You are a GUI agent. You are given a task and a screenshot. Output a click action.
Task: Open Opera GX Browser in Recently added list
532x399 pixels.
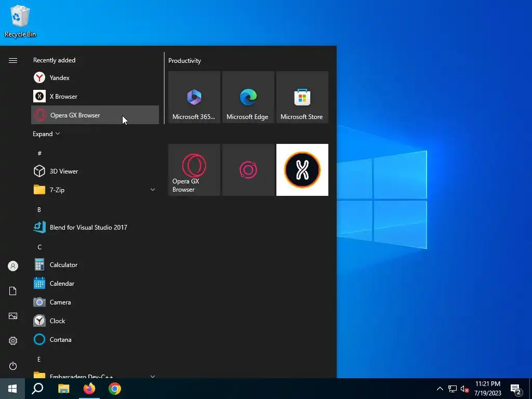[95, 115]
